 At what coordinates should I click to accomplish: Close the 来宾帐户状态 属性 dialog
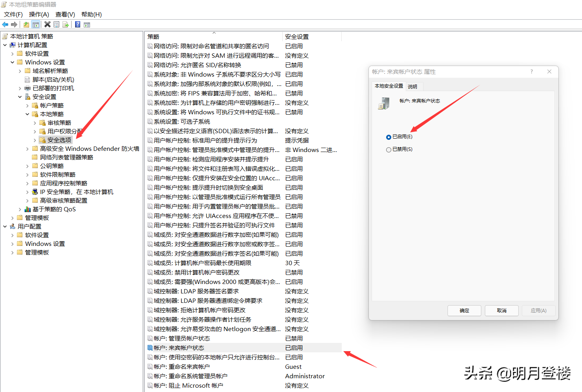coord(549,71)
